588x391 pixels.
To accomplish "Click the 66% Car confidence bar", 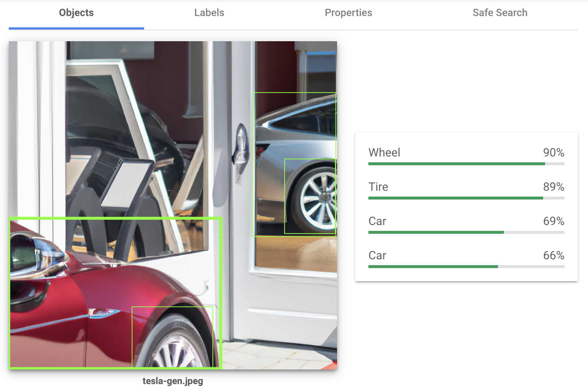I will point(466,267).
